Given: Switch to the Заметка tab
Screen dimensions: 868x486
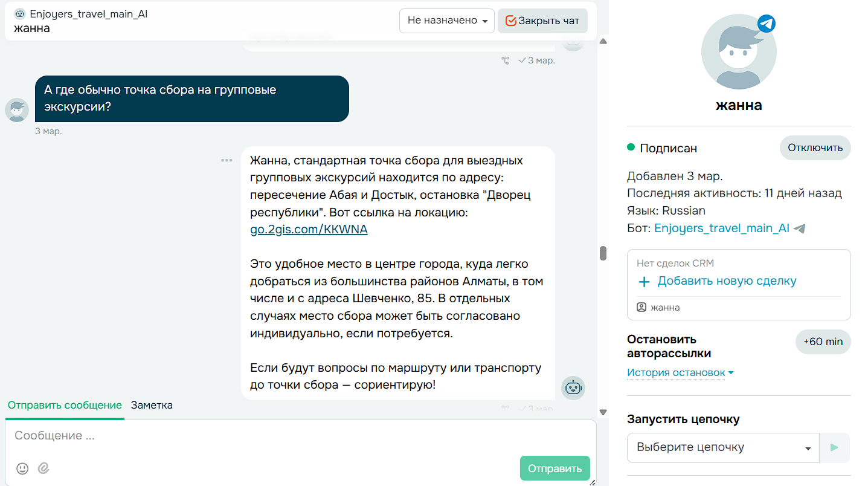Looking at the screenshot, I should pyautogui.click(x=151, y=405).
